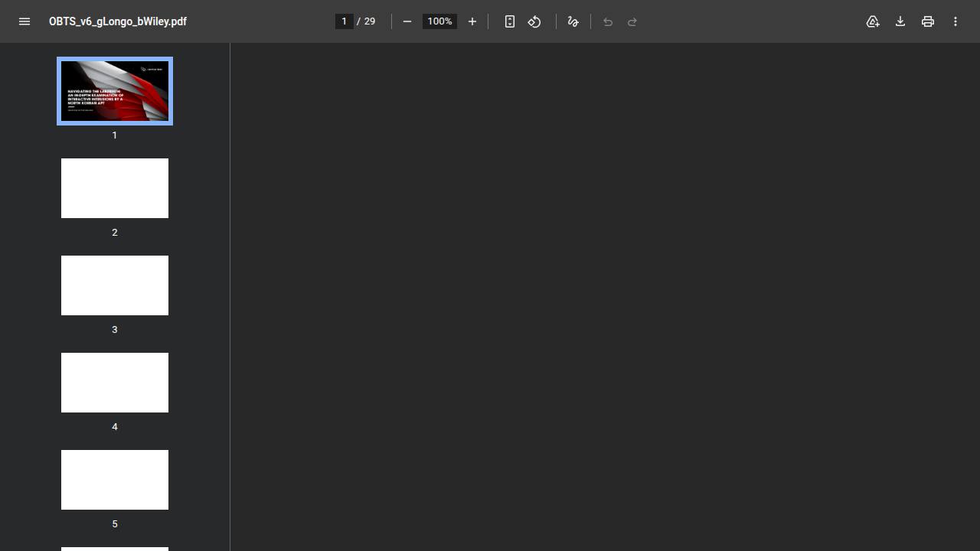Click the redo arrow icon
This screenshot has height=551, width=980.
click(x=632, y=21)
